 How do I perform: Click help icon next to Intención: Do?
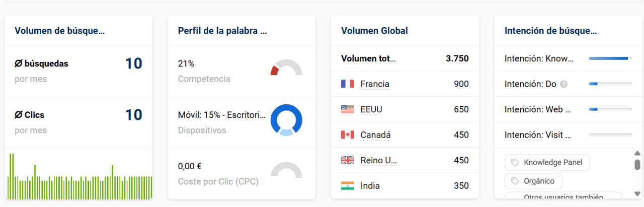(x=563, y=84)
